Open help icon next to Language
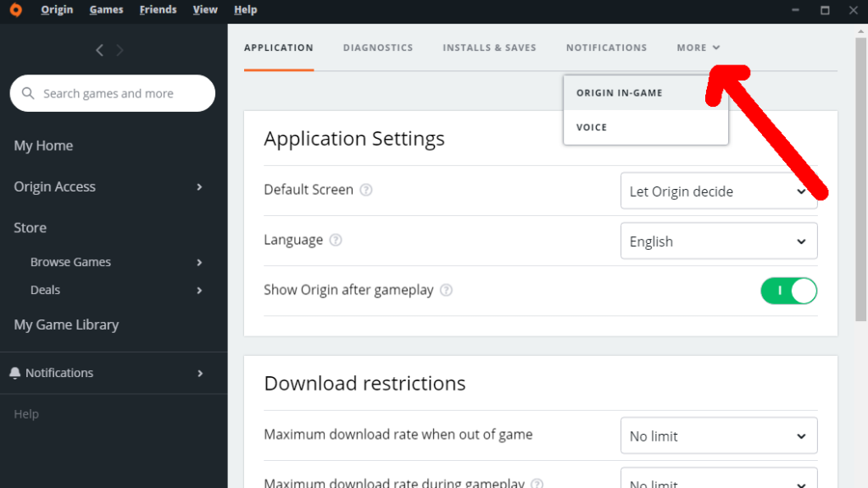Image resolution: width=868 pixels, height=488 pixels. 336,240
